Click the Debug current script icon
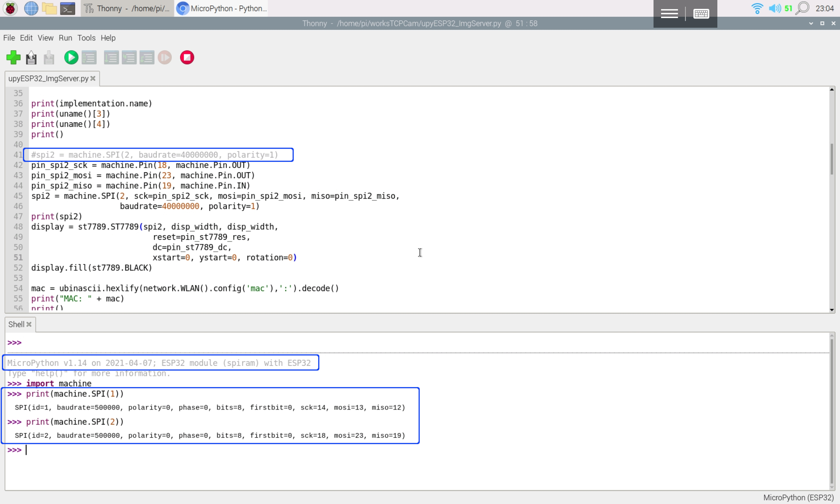 tap(89, 58)
